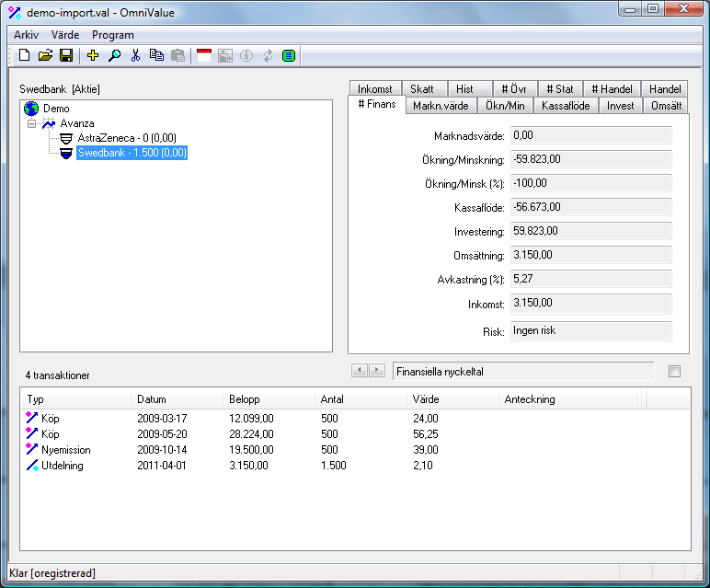Click the Demo globe icon
Image resolution: width=710 pixels, height=588 pixels.
coord(31,109)
